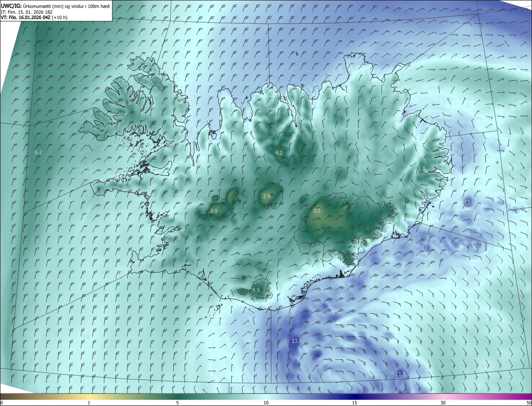Click the 12.9 value offshore

(427, 247)
